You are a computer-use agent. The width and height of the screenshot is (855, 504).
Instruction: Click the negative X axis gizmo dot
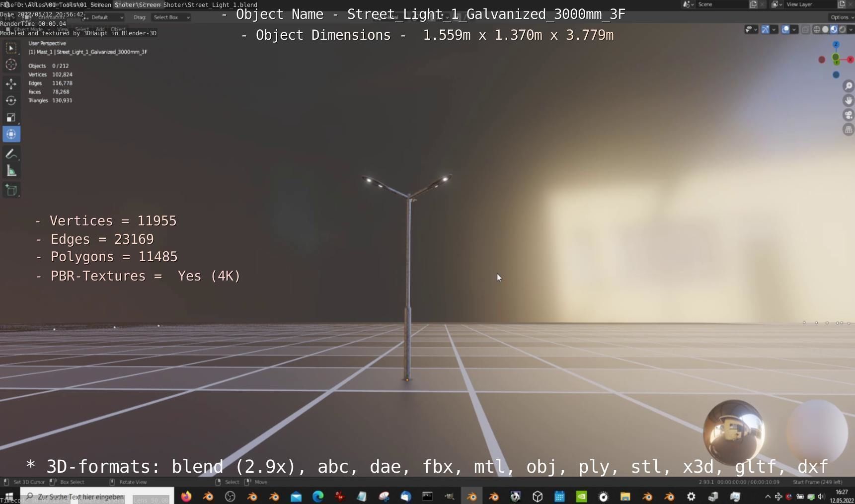(x=822, y=60)
